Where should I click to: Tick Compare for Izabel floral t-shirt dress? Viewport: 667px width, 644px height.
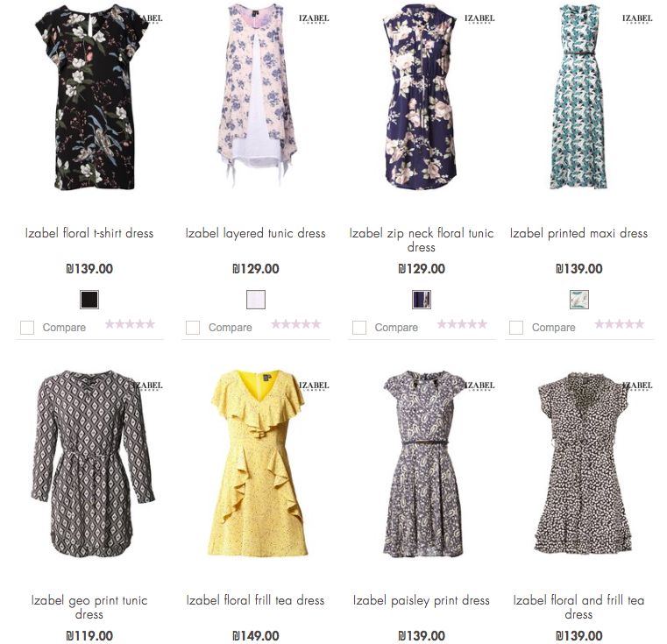[x=27, y=328]
